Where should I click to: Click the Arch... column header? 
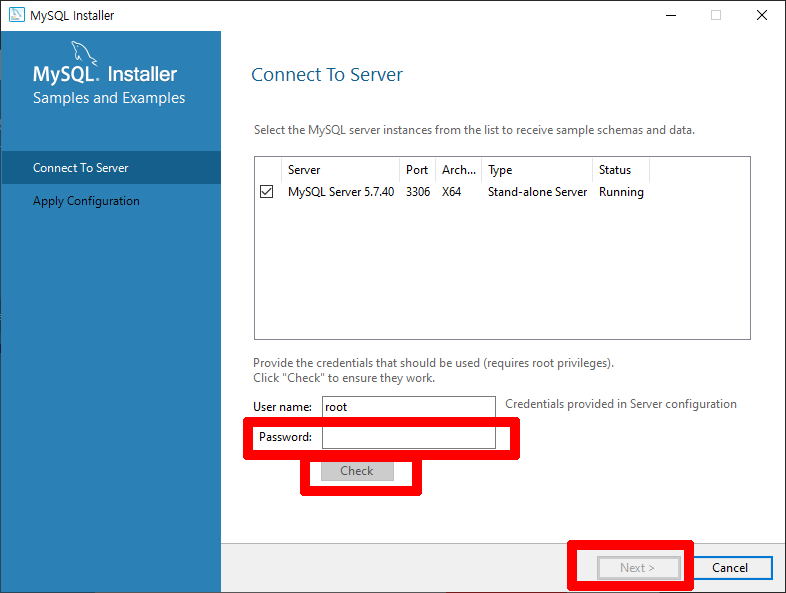[459, 170]
